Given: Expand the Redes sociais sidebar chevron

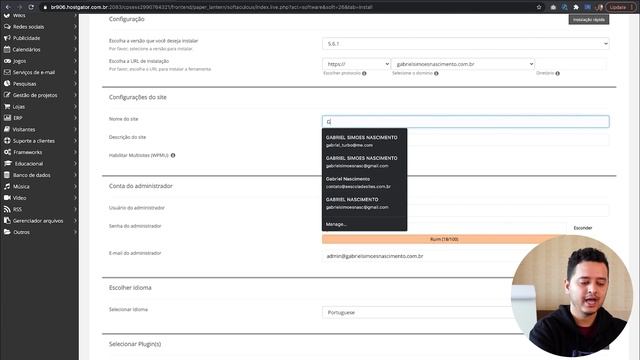Looking at the screenshot, I should [x=76, y=27].
